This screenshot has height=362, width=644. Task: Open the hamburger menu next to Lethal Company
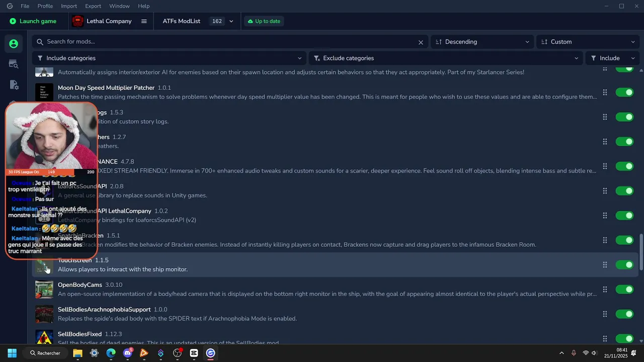pos(144,21)
